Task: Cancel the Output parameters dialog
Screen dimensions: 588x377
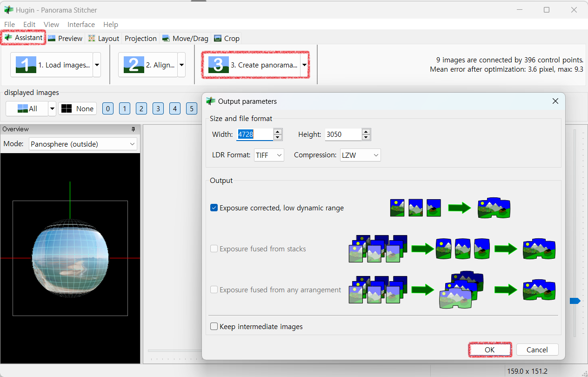Action: 537,350
